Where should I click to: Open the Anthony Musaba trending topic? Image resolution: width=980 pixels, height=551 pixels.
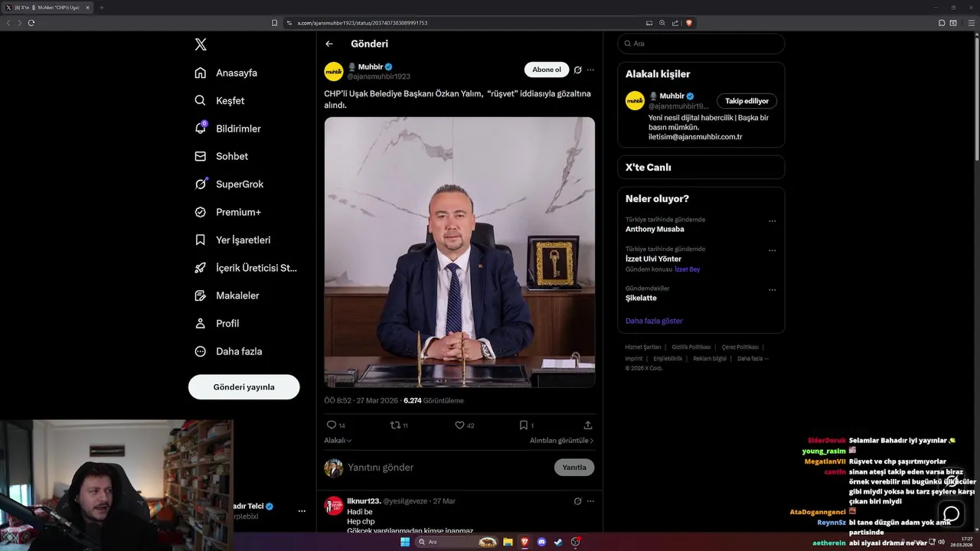[655, 229]
